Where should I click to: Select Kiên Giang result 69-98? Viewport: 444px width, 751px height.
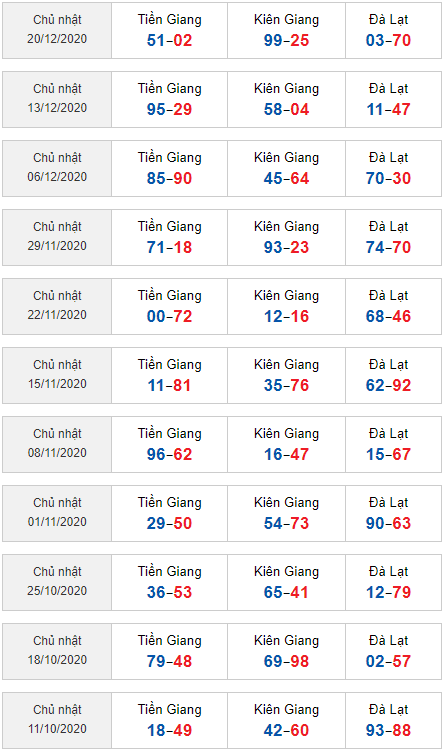[286, 661]
